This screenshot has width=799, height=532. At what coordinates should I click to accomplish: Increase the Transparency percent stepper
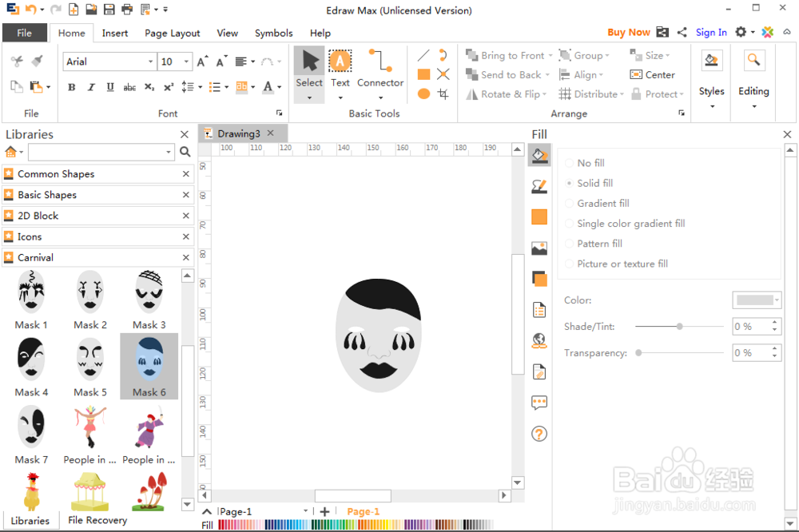[774, 348]
